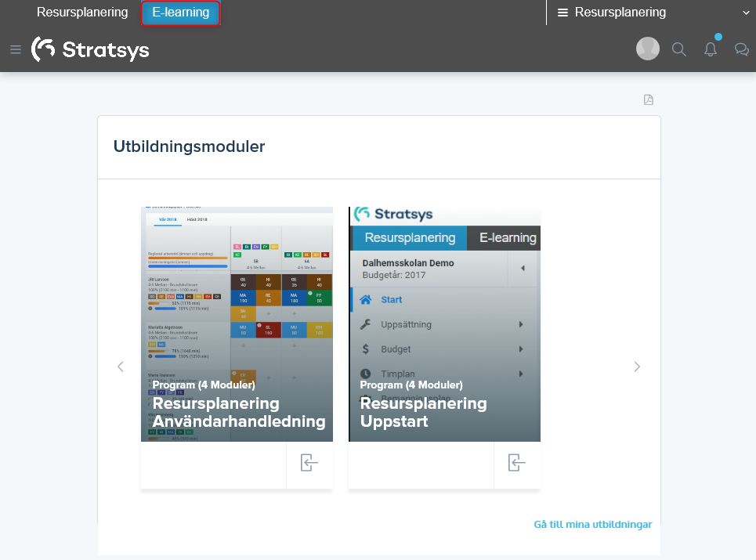Click the Program (4 Moduler) label on the Uppstart card
Screen dimensions: 756x560
[411, 385]
